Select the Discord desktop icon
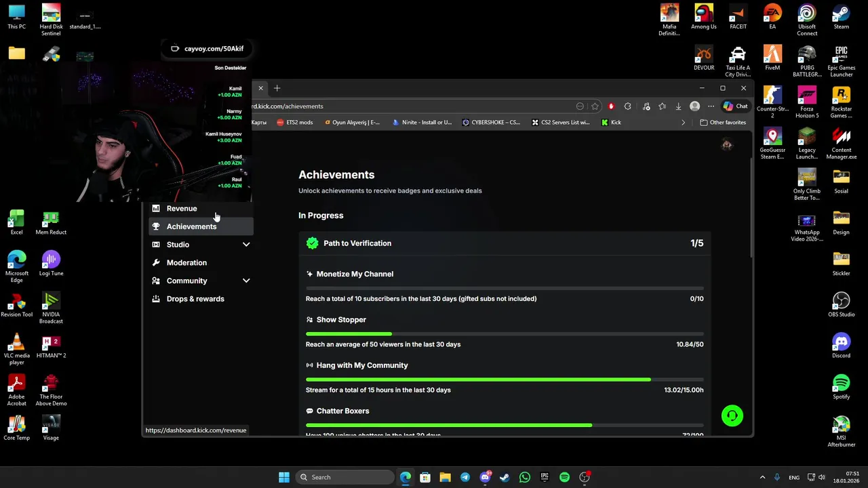Screen dimensions: 868x488 point(842,345)
